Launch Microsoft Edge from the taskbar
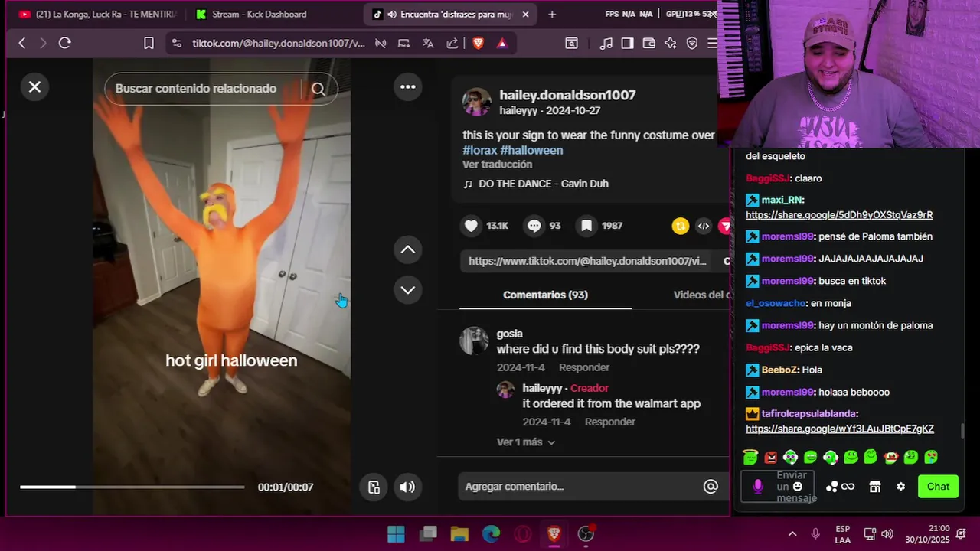The image size is (980, 551). [x=491, y=534]
